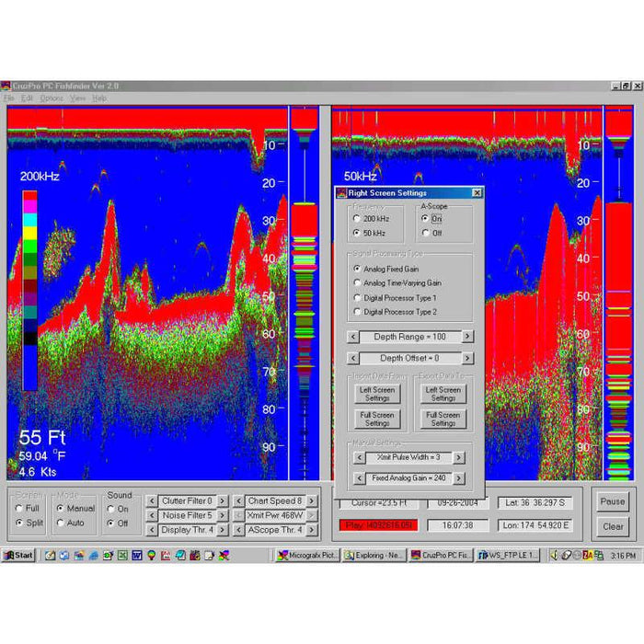Open the Exploring window from the taskbar
The image size is (644, 644).
(374, 555)
